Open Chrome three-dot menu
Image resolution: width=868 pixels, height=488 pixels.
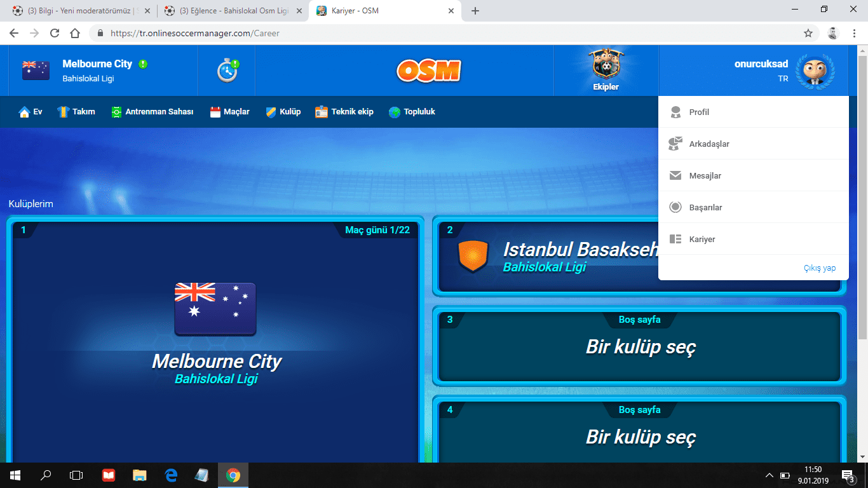(x=853, y=33)
